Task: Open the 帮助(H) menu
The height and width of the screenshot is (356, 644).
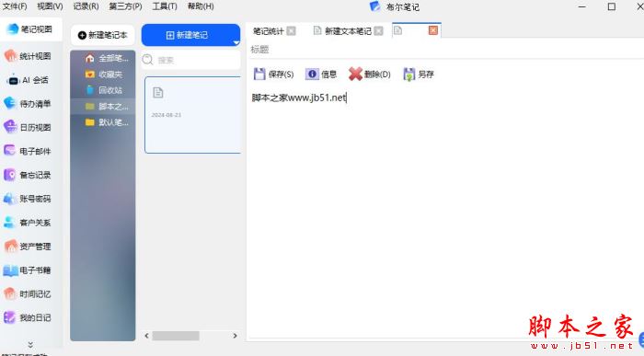Action: 201,6
